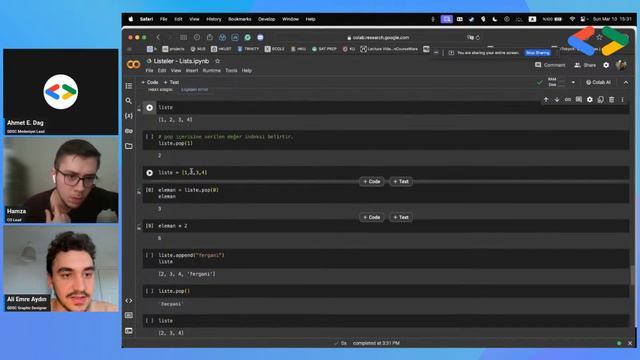The height and width of the screenshot is (360, 640).
Task: Delete the selected cell
Action: coord(611,100)
